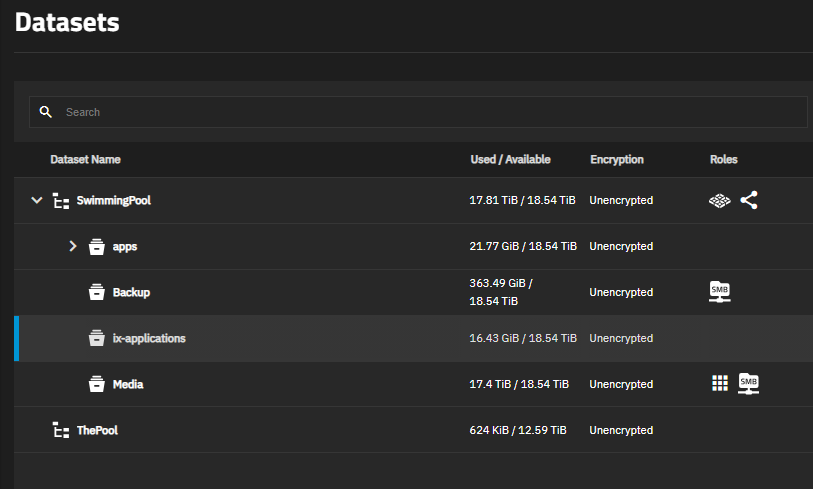Click the SMB share icon on Backup row

click(x=720, y=292)
